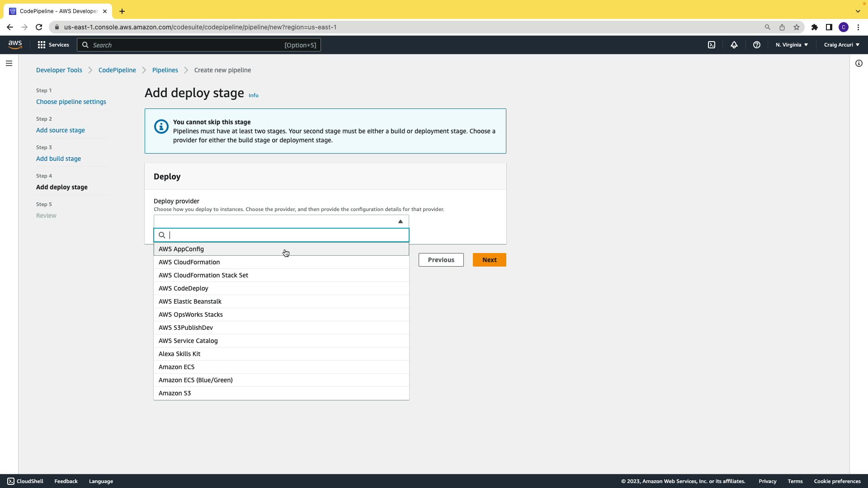Select AWS CodeDeploy from provider list
This screenshot has height=488, width=868.
[x=184, y=288]
